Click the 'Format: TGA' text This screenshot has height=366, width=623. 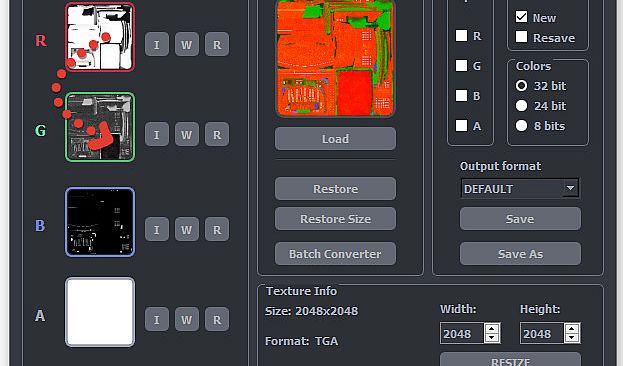click(x=302, y=341)
